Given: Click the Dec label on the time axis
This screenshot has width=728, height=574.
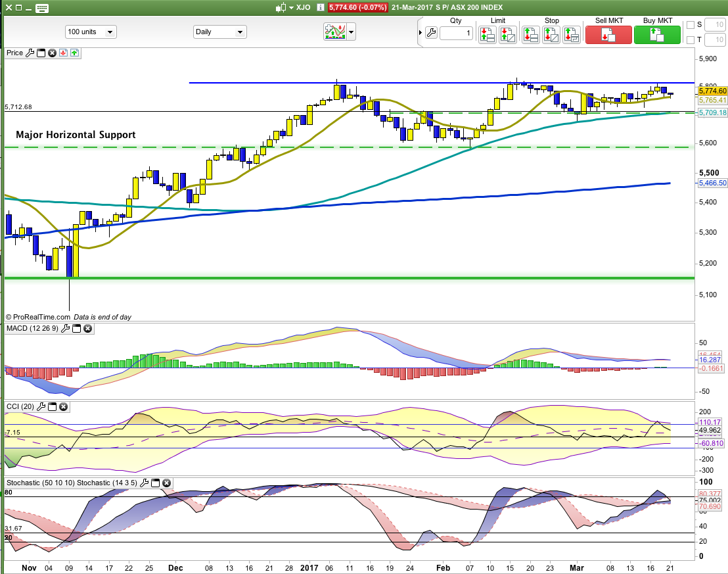Looking at the screenshot, I should 175,568.
